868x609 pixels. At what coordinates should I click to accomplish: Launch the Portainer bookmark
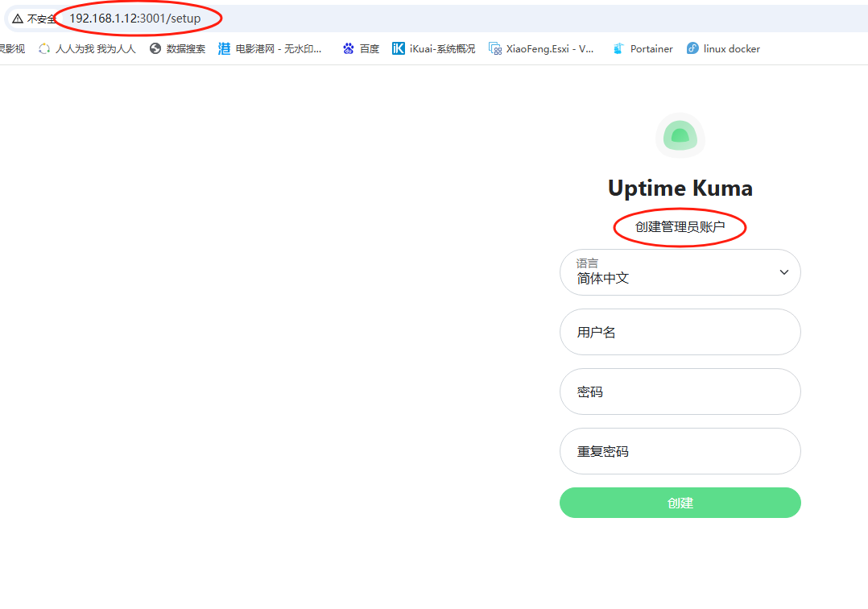[643, 49]
